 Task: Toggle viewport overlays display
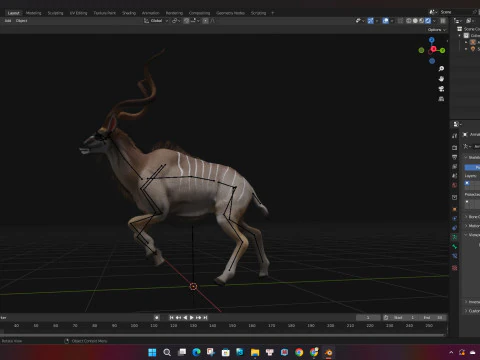(x=386, y=21)
